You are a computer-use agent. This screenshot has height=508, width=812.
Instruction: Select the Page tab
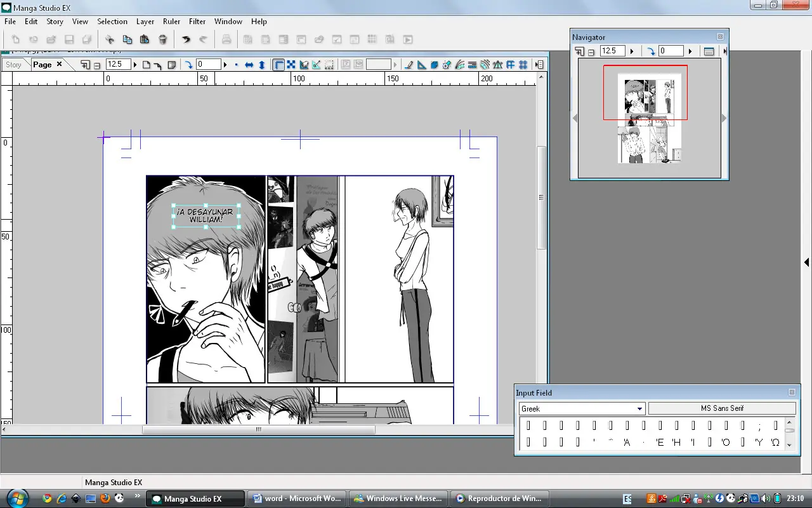pyautogui.click(x=43, y=65)
